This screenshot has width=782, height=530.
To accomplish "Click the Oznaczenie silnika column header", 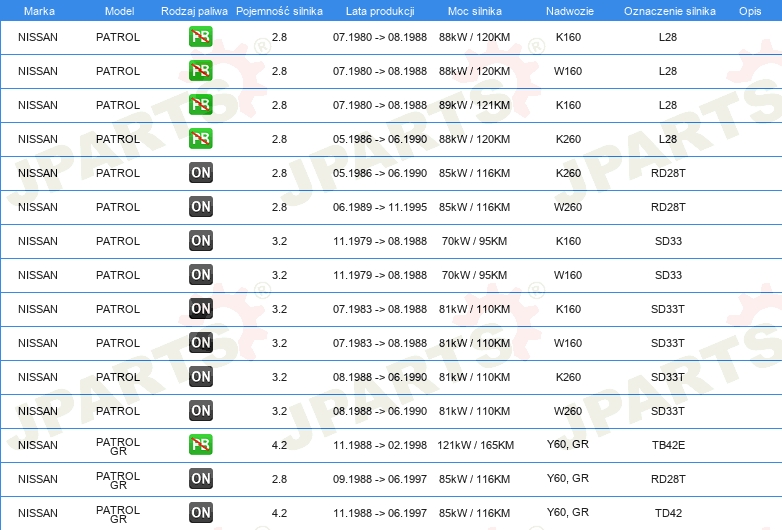I will point(669,11).
